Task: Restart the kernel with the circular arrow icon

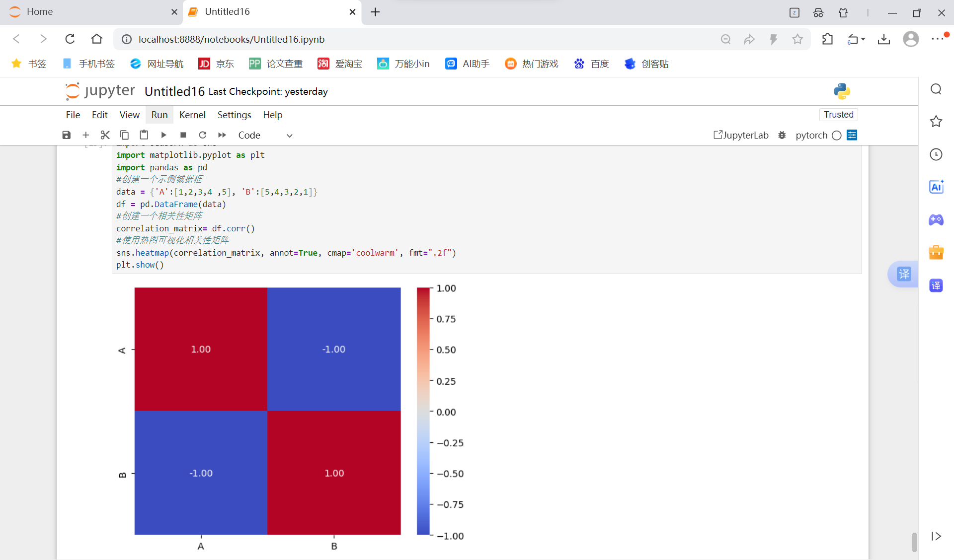Action: tap(202, 135)
